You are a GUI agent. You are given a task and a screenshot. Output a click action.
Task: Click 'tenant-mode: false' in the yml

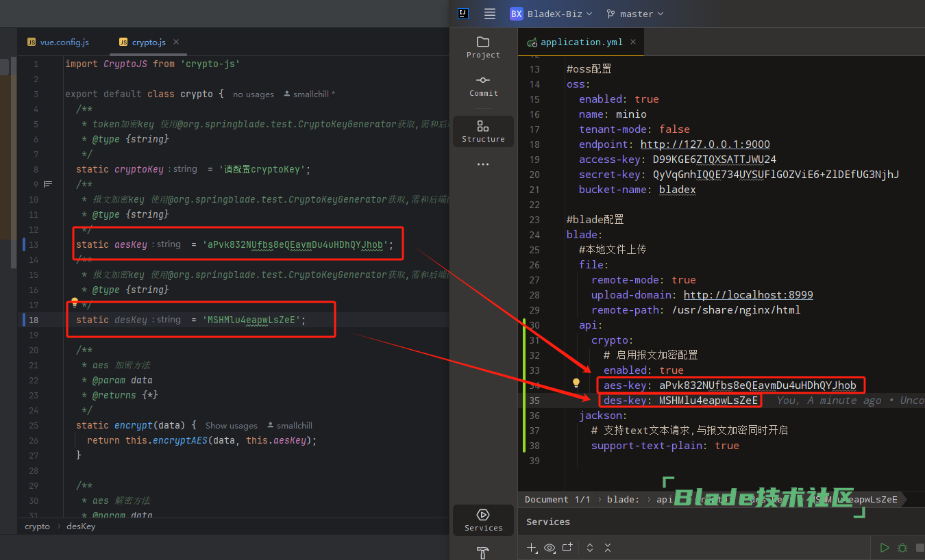[x=634, y=129]
